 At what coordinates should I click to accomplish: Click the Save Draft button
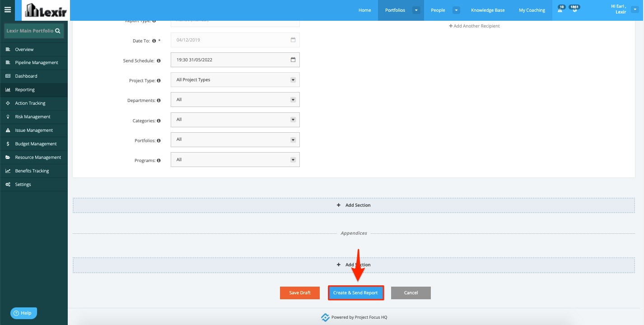[300, 293]
